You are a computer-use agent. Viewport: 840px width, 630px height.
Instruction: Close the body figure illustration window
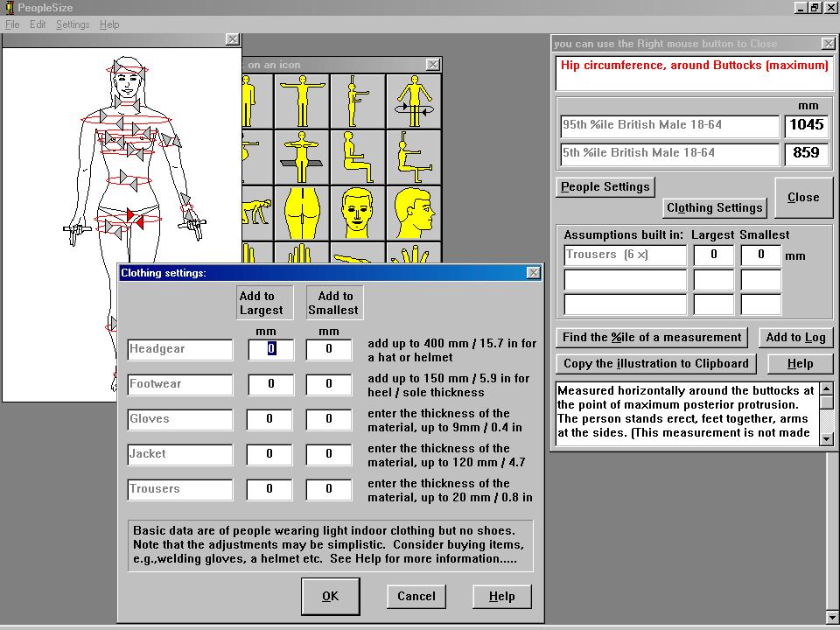[233, 39]
